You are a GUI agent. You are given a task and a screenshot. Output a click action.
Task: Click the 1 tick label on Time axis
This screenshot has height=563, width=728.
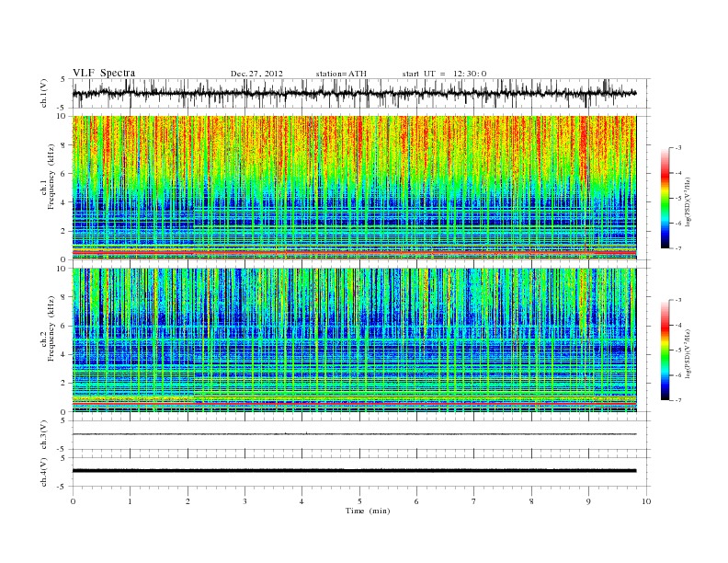[130, 501]
